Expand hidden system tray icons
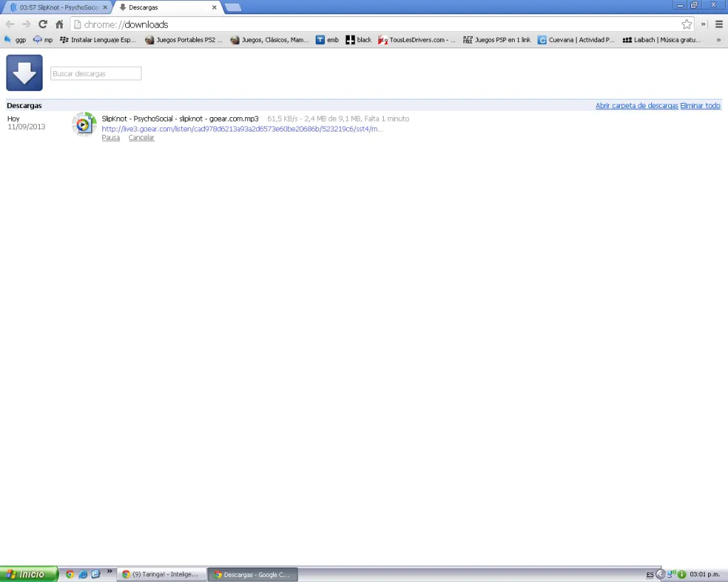 pyautogui.click(x=660, y=575)
